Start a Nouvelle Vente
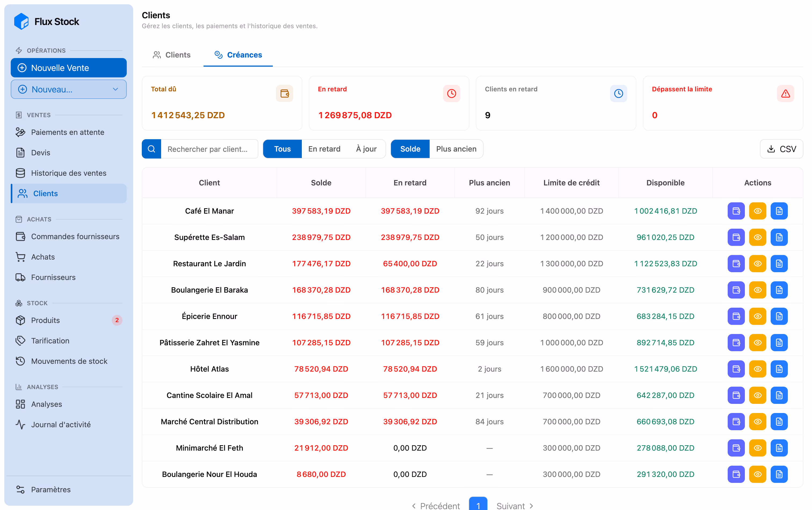Viewport: 812px width, 510px height. 69,68
